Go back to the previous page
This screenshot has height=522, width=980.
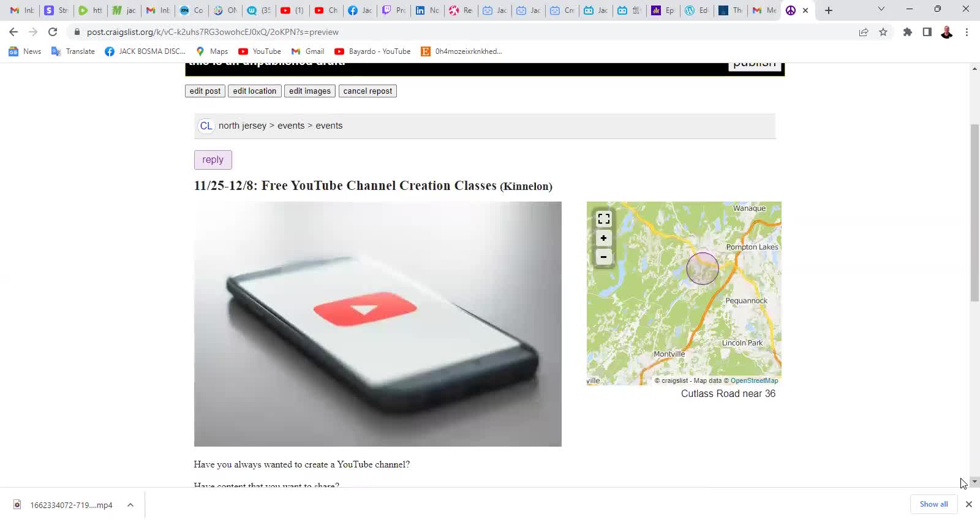(13, 32)
